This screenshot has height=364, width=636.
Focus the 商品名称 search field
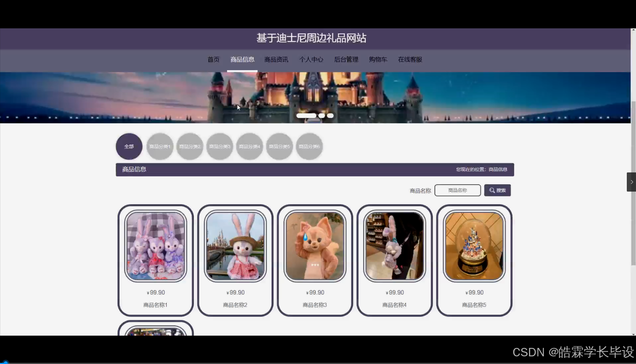(457, 190)
